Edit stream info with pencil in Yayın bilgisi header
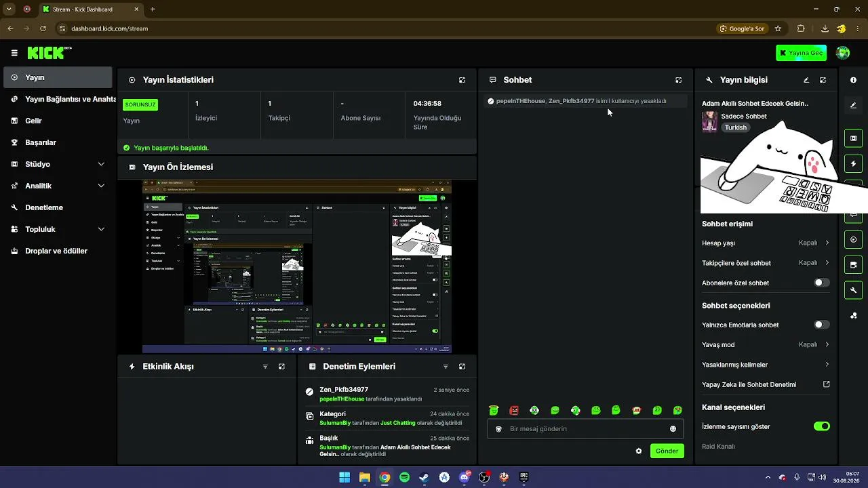This screenshot has height=488, width=868. click(806, 80)
